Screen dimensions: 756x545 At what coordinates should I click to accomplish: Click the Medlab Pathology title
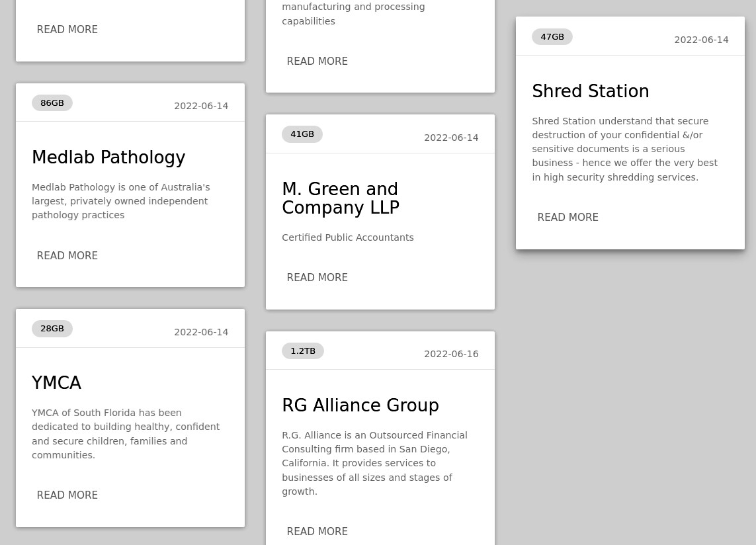[x=108, y=157]
